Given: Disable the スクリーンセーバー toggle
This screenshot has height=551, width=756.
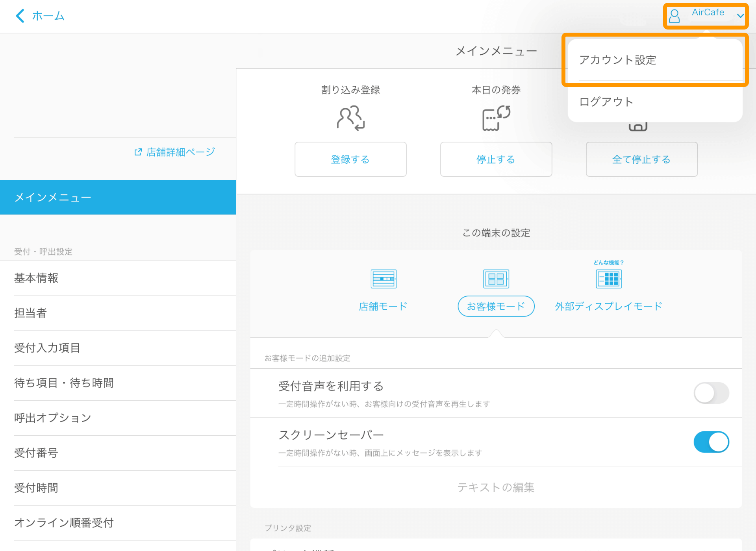Looking at the screenshot, I should [x=711, y=442].
